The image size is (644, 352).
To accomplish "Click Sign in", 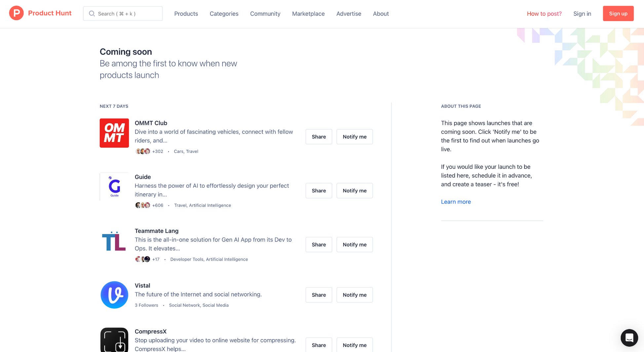I will (582, 14).
